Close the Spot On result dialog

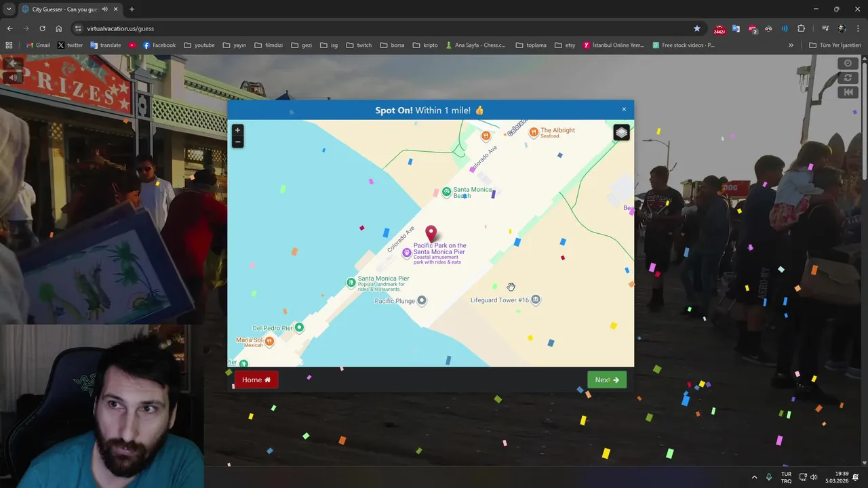(x=624, y=109)
